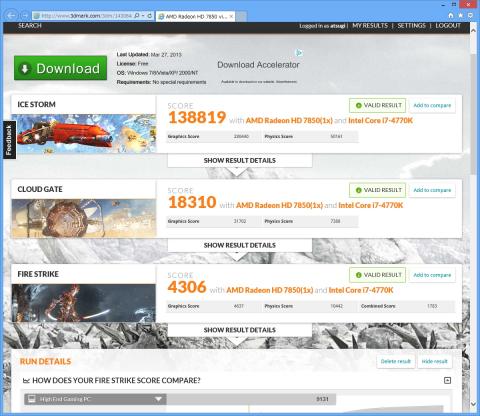Click the Download Accelerator ad text
Image resolution: width=480 pixels, height=416 pixels.
[258, 65]
